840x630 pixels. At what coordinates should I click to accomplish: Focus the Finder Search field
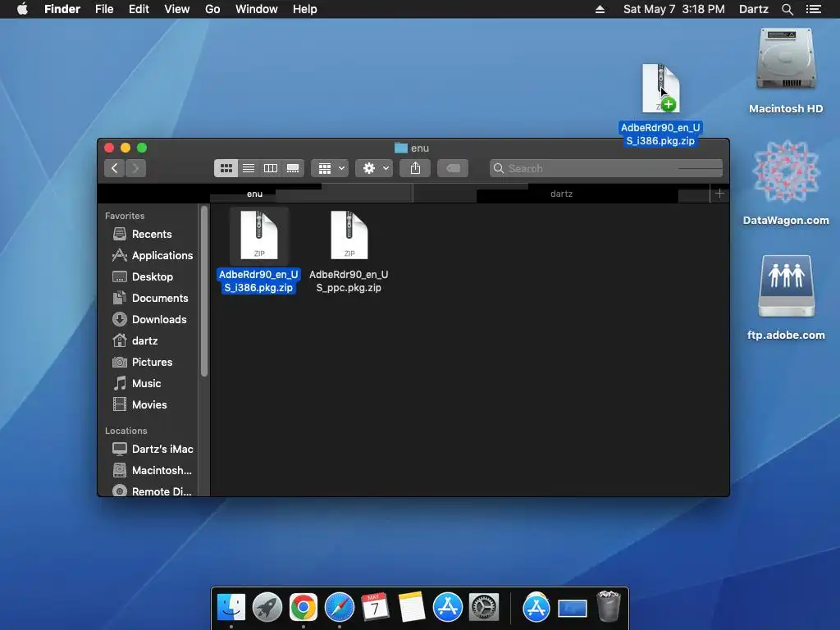coord(606,168)
